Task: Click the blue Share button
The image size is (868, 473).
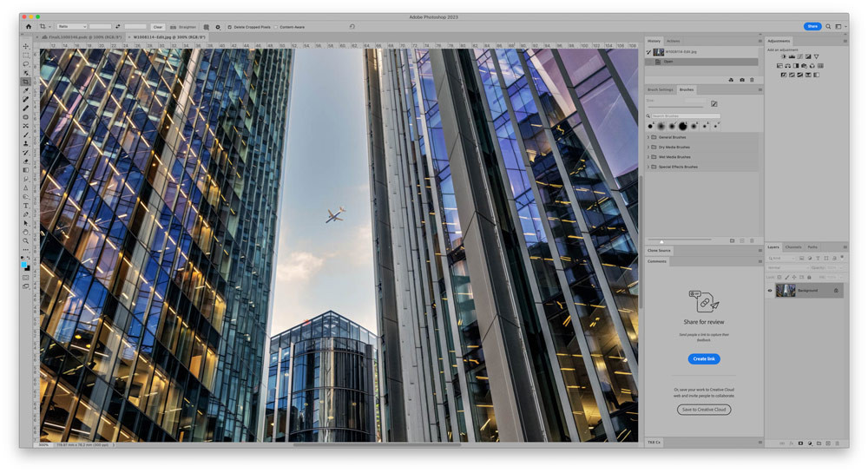Action: 812,26
